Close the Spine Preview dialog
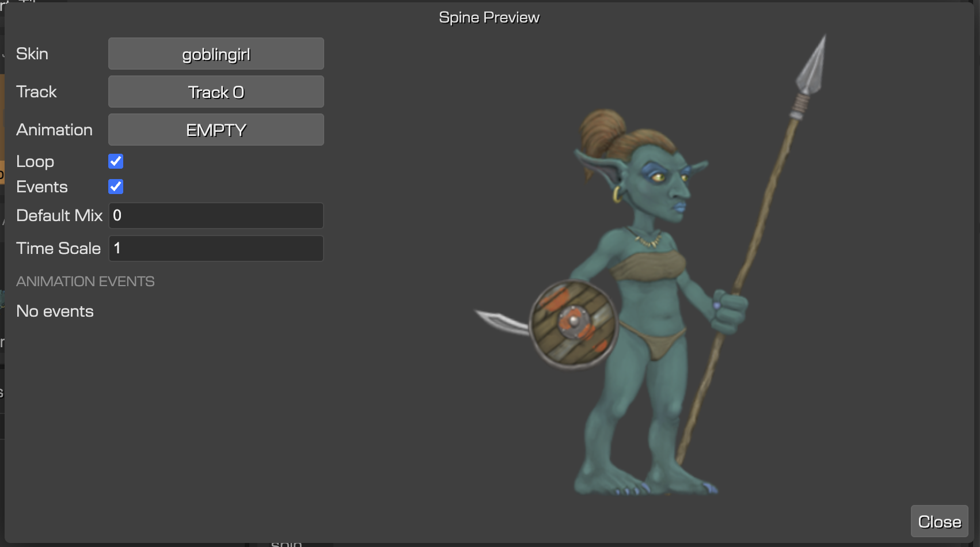The width and height of the screenshot is (980, 547). pos(939,521)
